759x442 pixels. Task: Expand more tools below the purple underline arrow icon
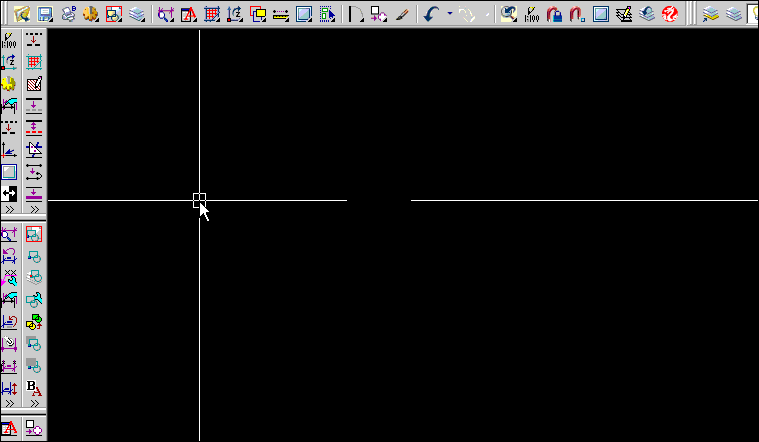pyautogui.click(x=34, y=209)
